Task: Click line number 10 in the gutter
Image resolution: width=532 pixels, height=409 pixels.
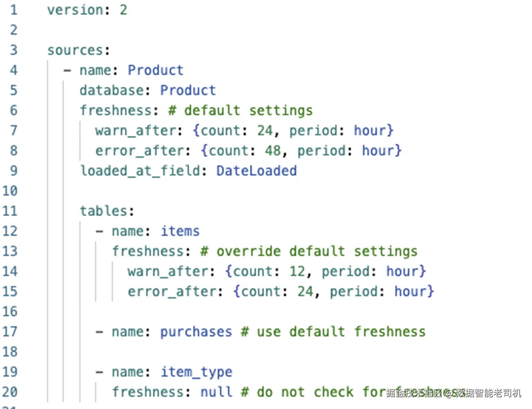Action: 10,191
